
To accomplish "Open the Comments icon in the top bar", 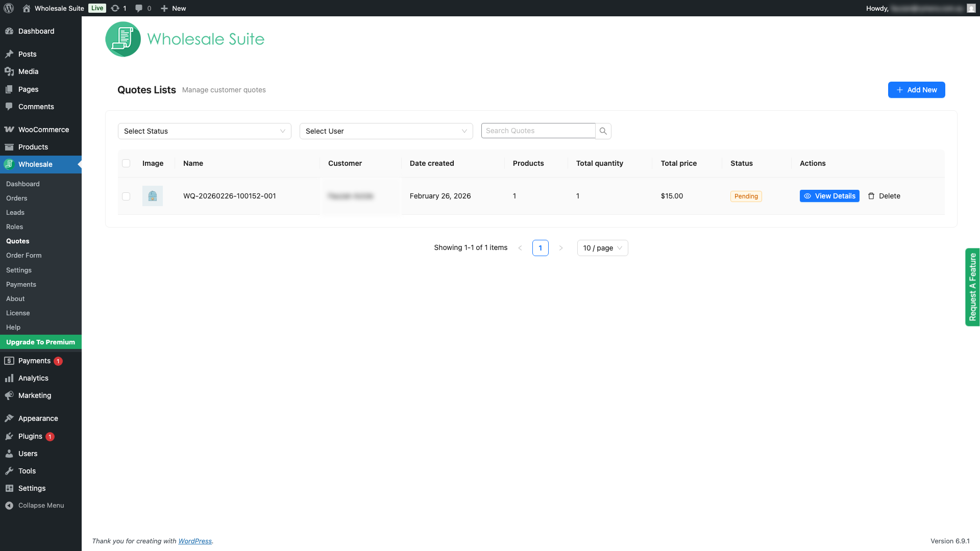I will [139, 8].
